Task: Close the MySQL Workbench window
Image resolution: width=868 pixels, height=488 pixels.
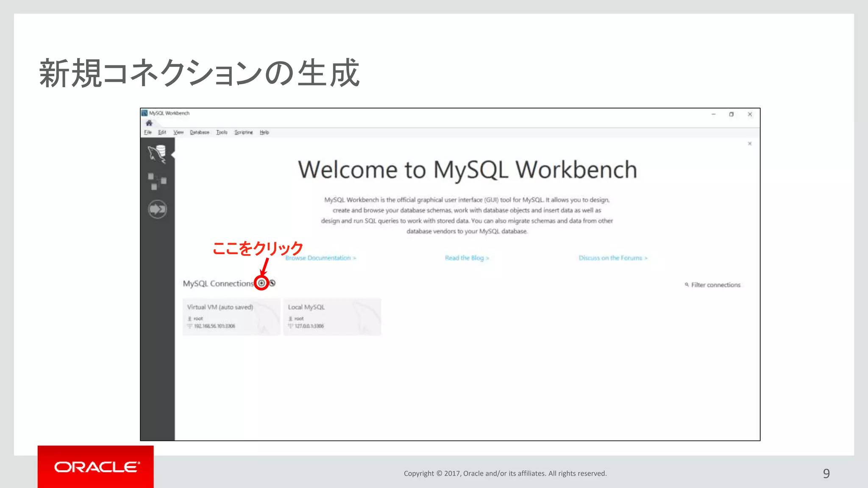Action: (x=750, y=114)
